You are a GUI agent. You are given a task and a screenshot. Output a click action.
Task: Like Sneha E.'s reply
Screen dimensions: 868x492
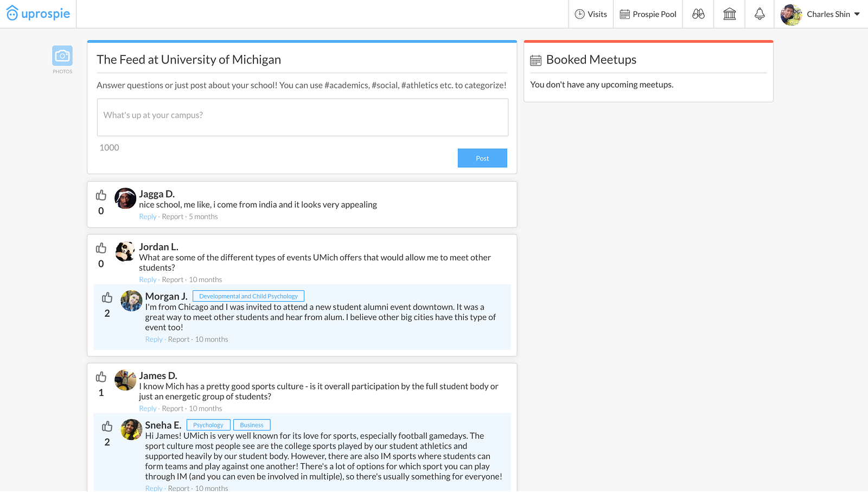[107, 426]
